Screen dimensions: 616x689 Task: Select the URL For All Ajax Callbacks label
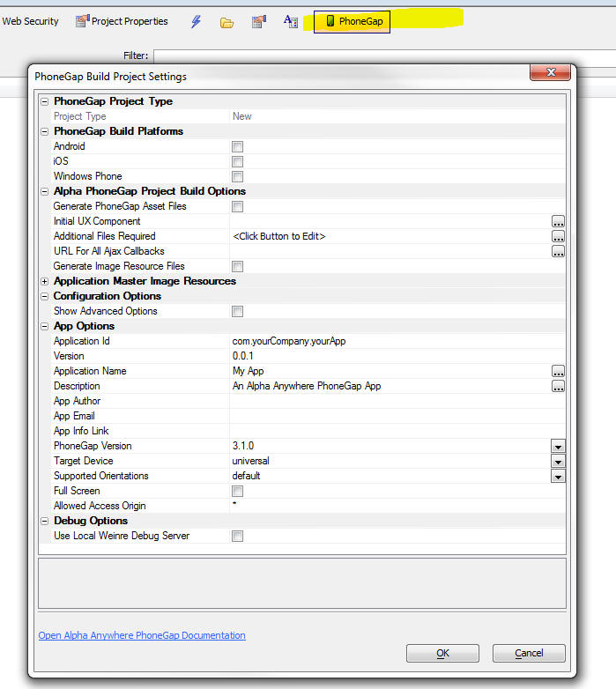[x=109, y=251]
